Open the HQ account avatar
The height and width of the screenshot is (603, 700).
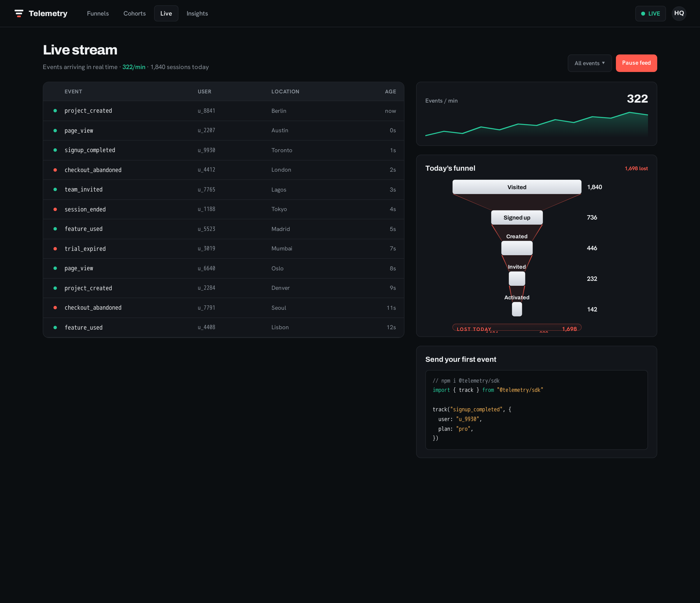(x=679, y=13)
